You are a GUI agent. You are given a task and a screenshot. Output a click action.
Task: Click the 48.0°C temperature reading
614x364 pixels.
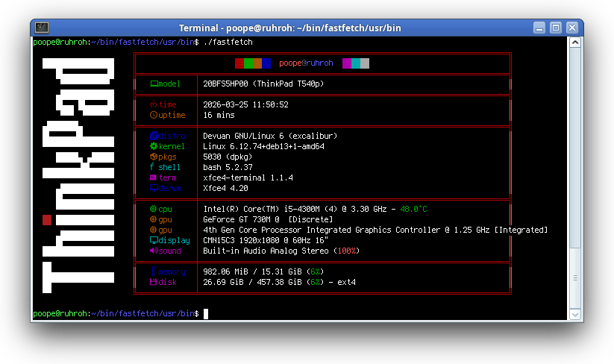pyautogui.click(x=413, y=209)
